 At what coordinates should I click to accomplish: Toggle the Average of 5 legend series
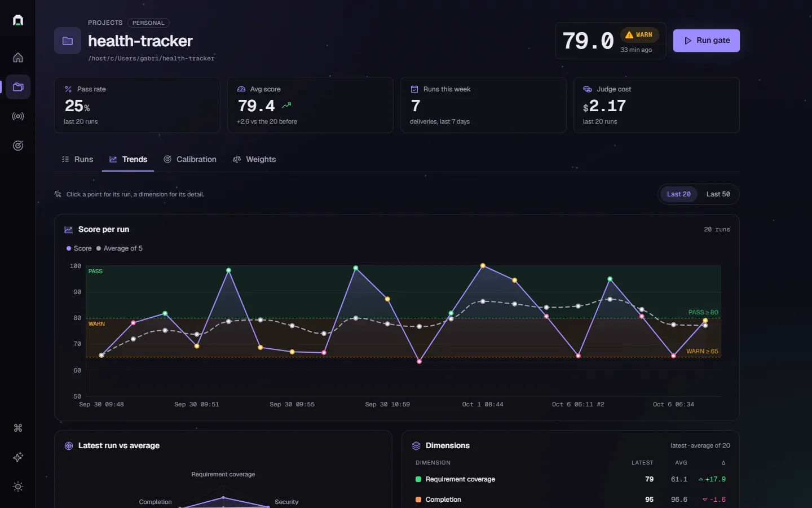click(x=120, y=248)
